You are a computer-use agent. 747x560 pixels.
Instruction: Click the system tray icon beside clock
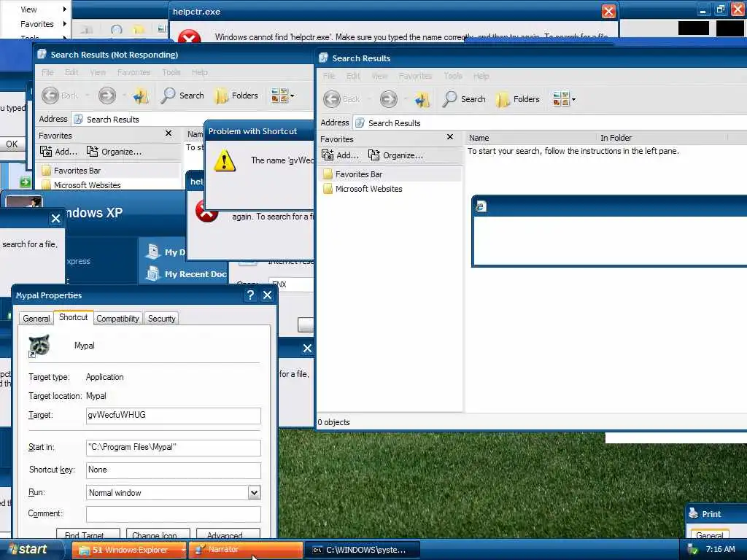(692, 550)
